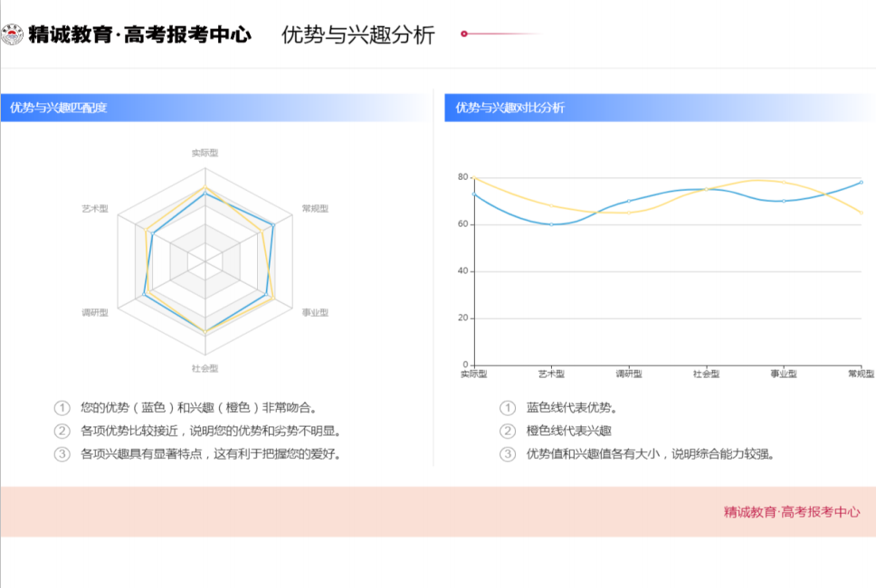Click circled number 1 beside 蓝色线代表优势
876x588 pixels.
click(508, 408)
